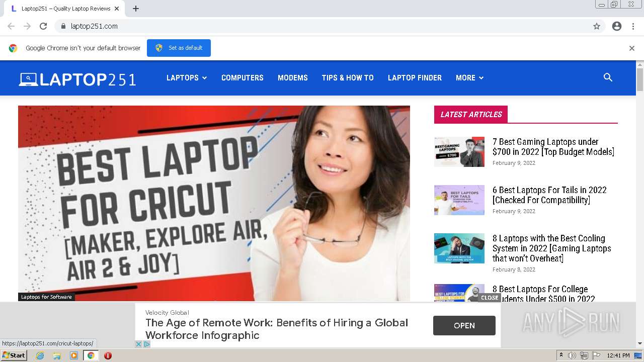Open the MODEMS menu item

[x=293, y=78]
